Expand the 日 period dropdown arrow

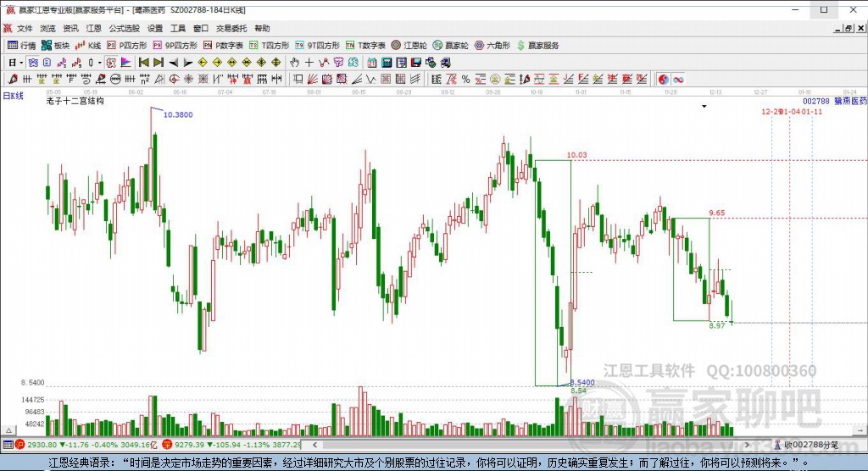point(21,63)
